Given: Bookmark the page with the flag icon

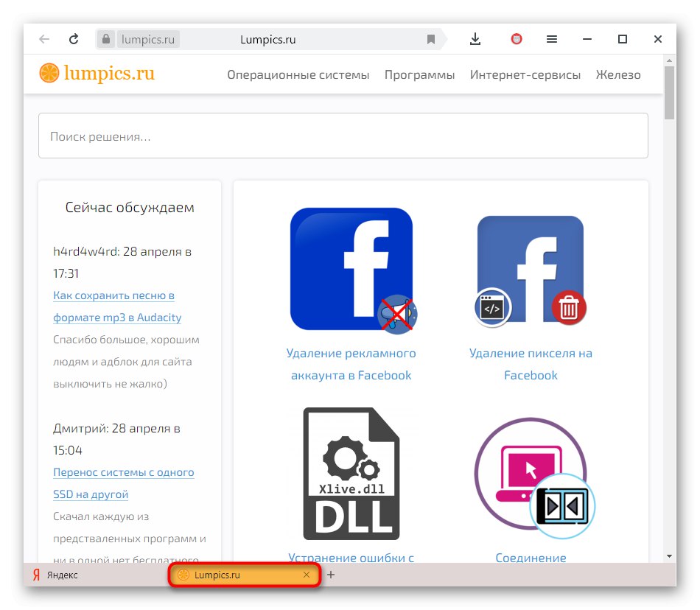Looking at the screenshot, I should (x=431, y=39).
